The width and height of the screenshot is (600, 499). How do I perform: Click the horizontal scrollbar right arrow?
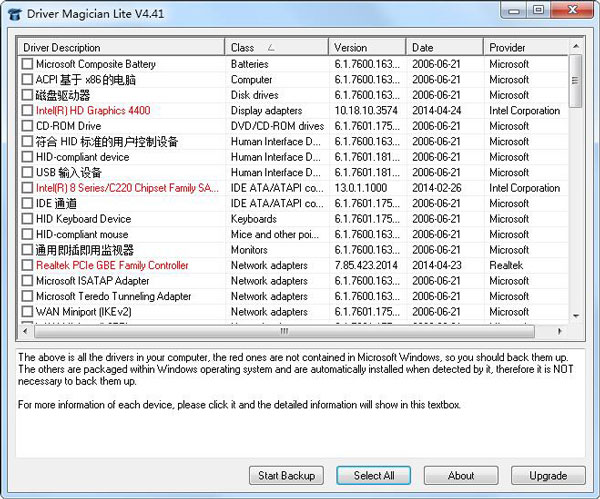click(x=560, y=331)
